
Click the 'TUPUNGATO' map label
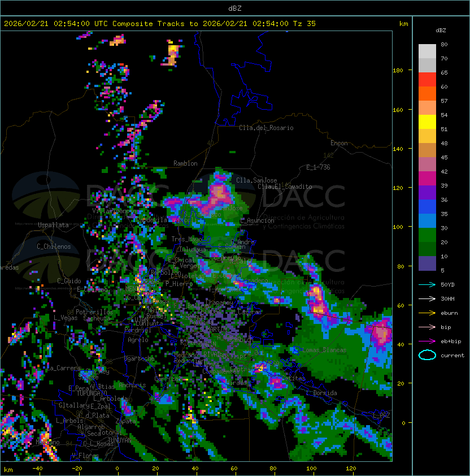[92, 393]
